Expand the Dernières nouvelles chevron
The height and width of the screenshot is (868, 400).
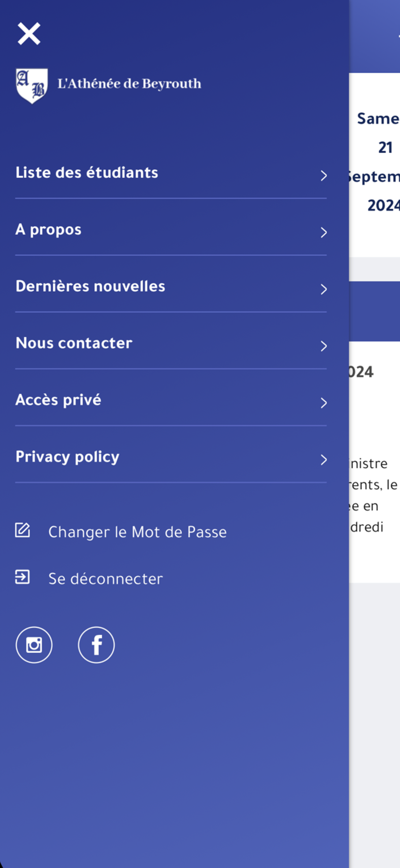tap(324, 289)
